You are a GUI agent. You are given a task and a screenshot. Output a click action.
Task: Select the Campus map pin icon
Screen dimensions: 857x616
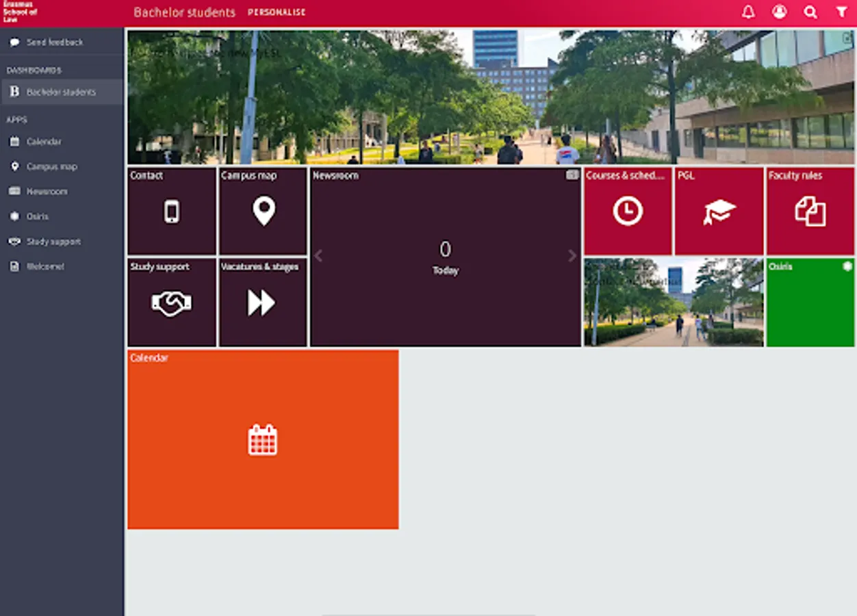[263, 212]
